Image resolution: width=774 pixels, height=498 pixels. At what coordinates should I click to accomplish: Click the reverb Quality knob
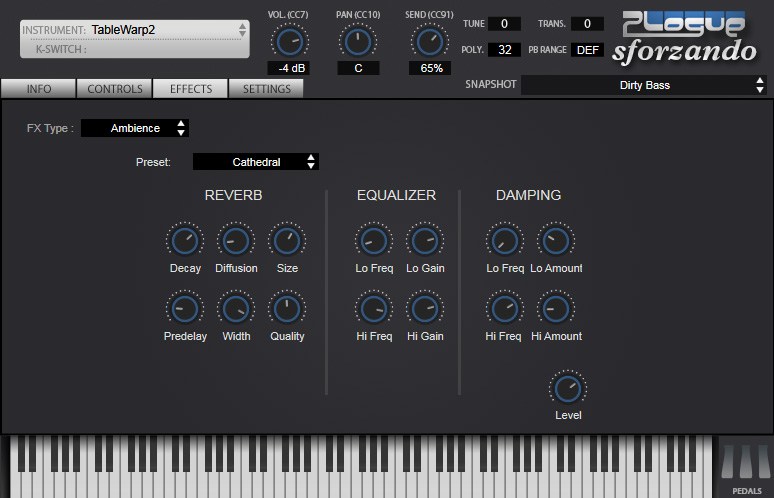click(287, 309)
